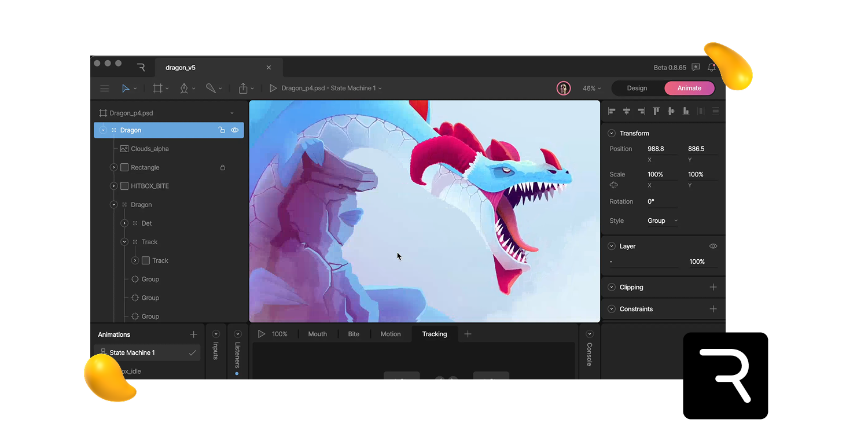Close the dragon_v5 tab
The width and height of the screenshot is (868, 434).
(269, 68)
